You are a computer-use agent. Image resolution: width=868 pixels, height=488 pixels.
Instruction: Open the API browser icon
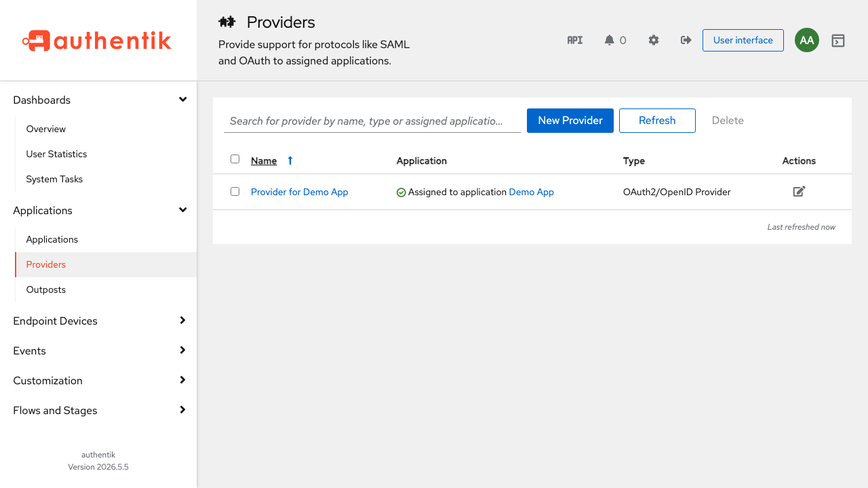pos(575,40)
